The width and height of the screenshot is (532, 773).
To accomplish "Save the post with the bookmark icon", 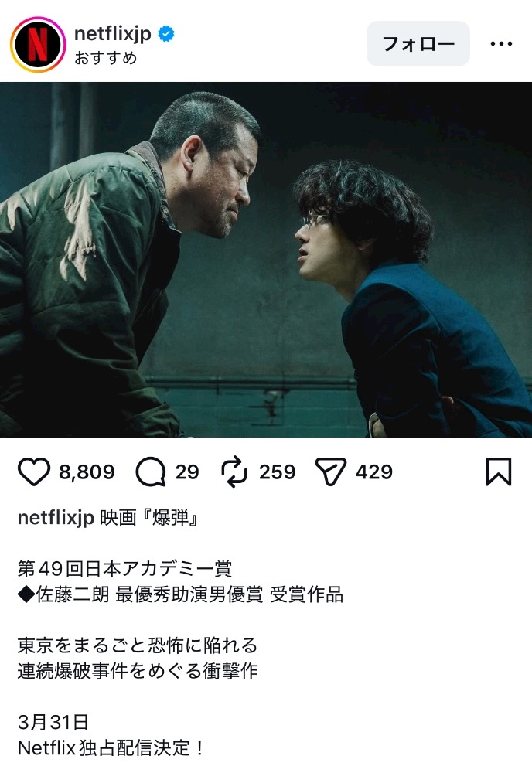I will (499, 472).
